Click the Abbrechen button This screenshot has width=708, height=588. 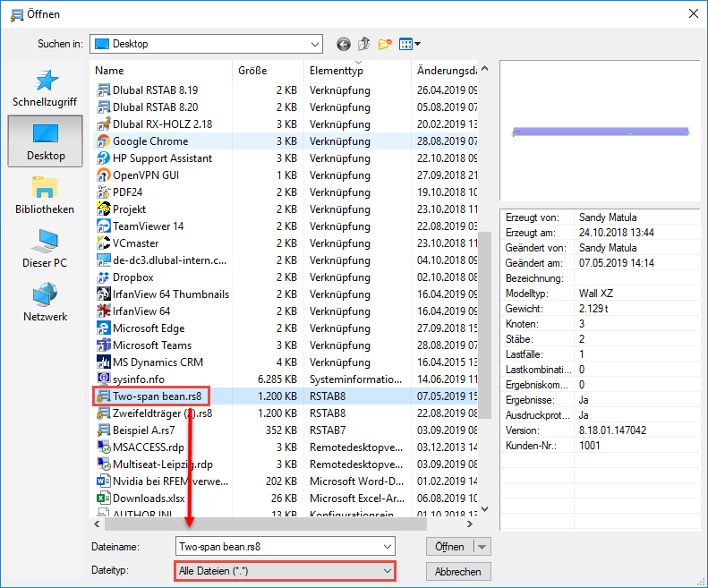point(458,571)
